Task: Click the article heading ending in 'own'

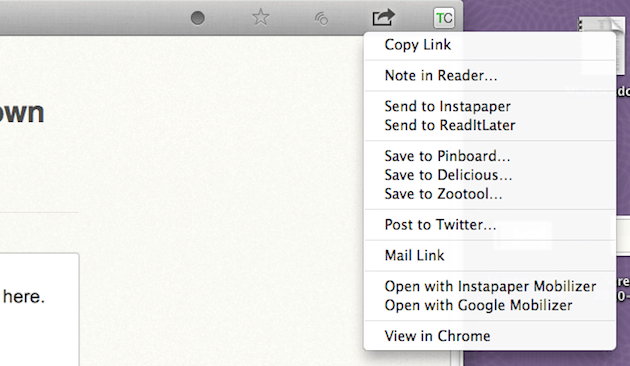Action: point(22,112)
